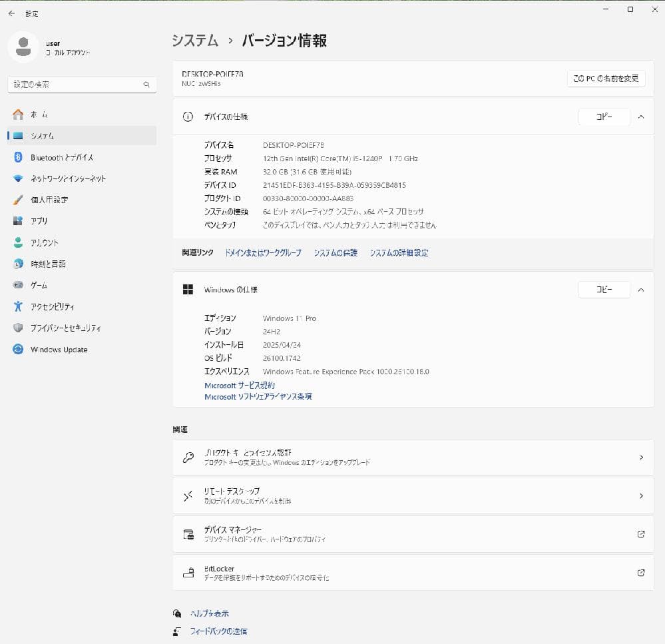
Task: Click the 設定の検索 search field
Action: 77,85
